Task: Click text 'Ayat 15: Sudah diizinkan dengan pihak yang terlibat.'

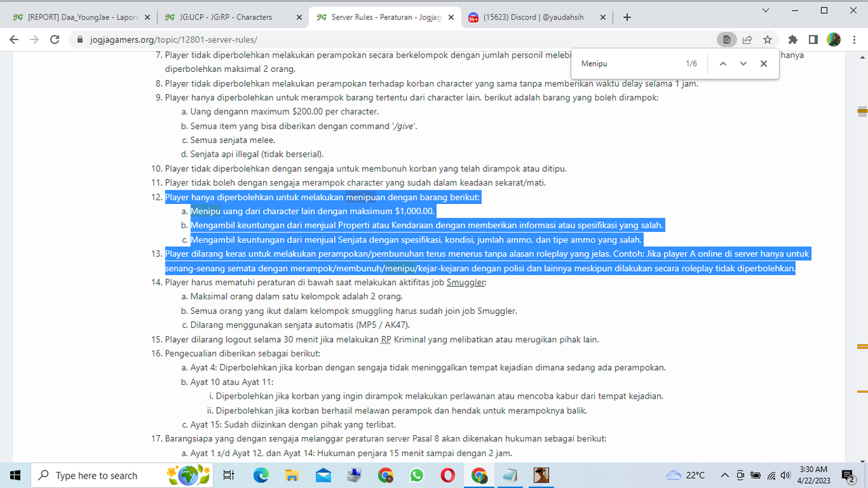Action: pos(293,425)
